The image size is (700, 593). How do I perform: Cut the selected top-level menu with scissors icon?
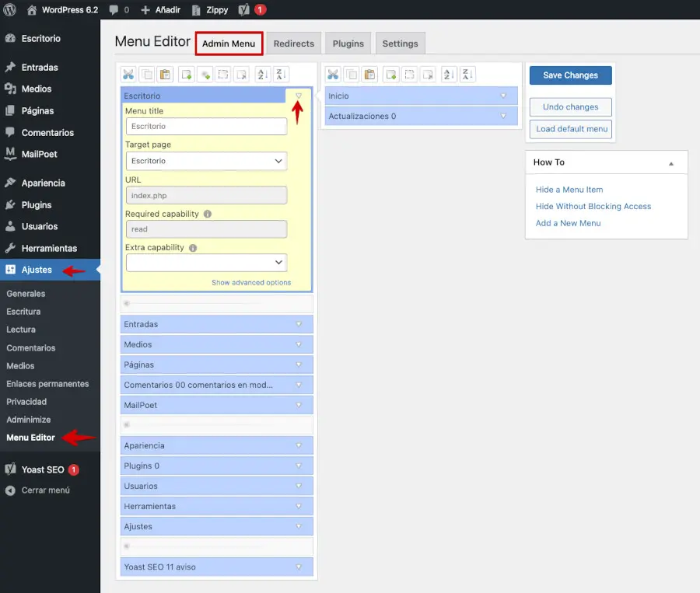(128, 75)
